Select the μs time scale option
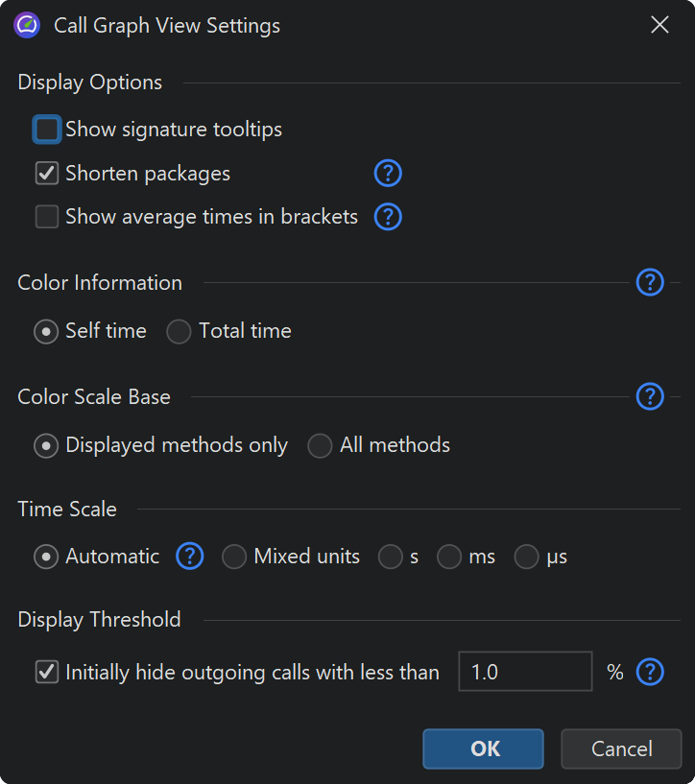This screenshot has width=695, height=784. coord(526,558)
